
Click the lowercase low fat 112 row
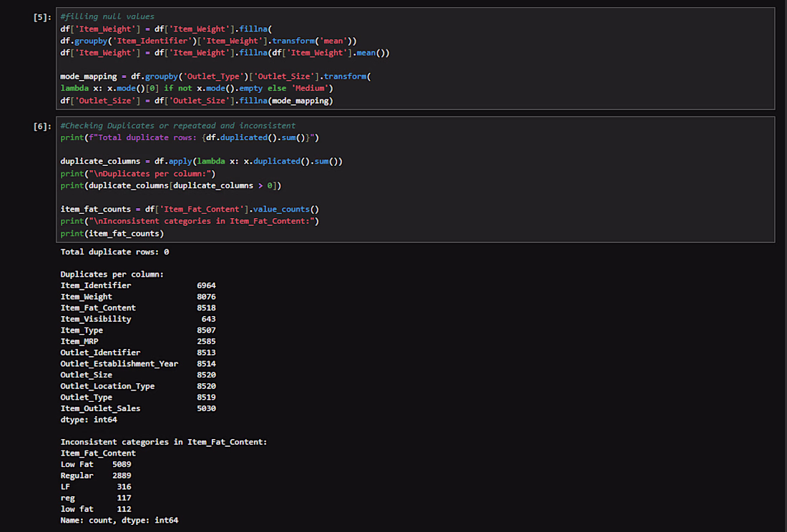click(96, 509)
